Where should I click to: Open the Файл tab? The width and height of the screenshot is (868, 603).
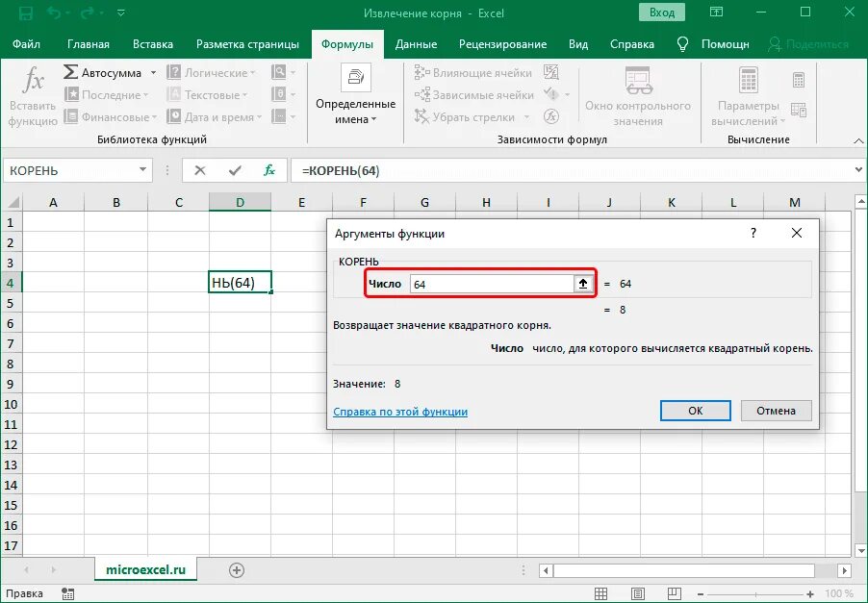click(x=26, y=44)
